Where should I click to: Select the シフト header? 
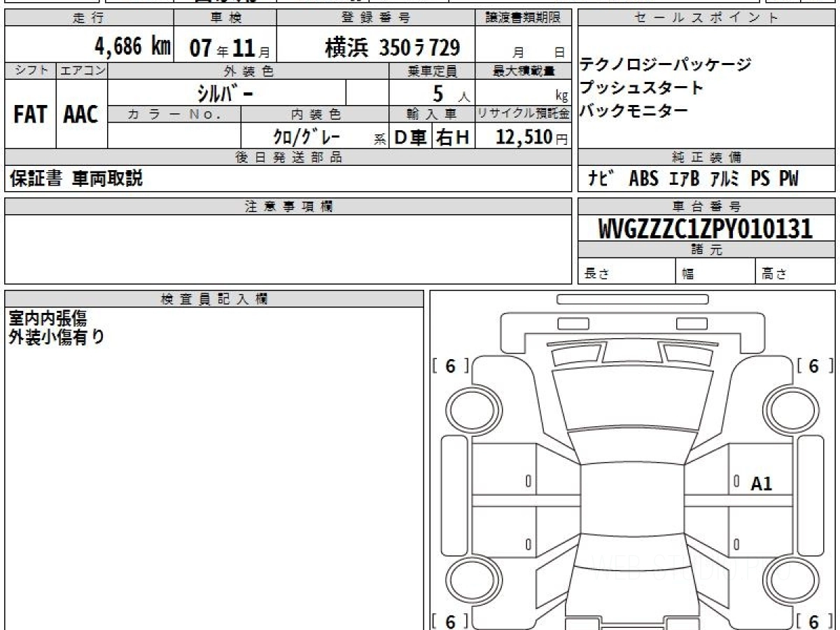(30, 70)
